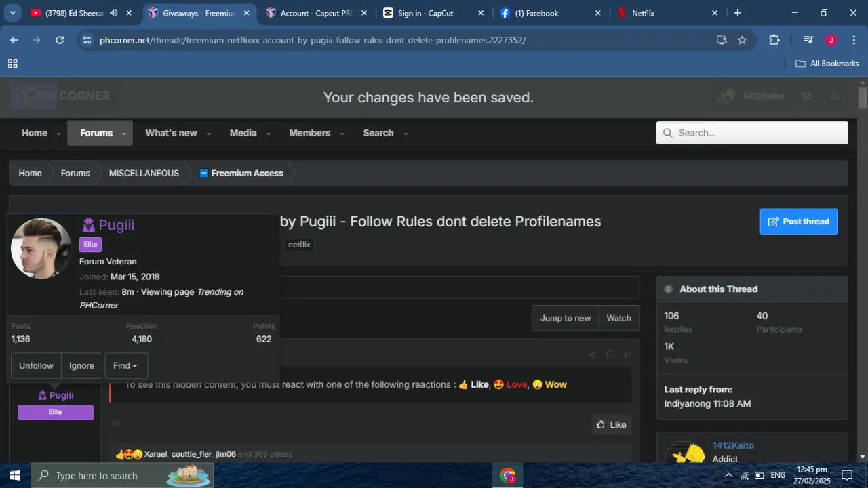Image resolution: width=868 pixels, height=488 pixels.
Task: Open the Find dropdown in user card
Action: coord(125,365)
